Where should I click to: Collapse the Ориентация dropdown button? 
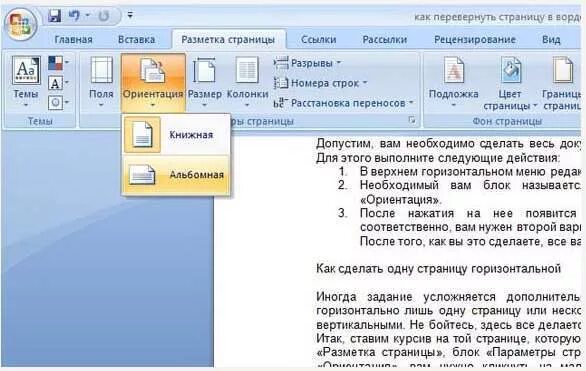click(x=153, y=83)
